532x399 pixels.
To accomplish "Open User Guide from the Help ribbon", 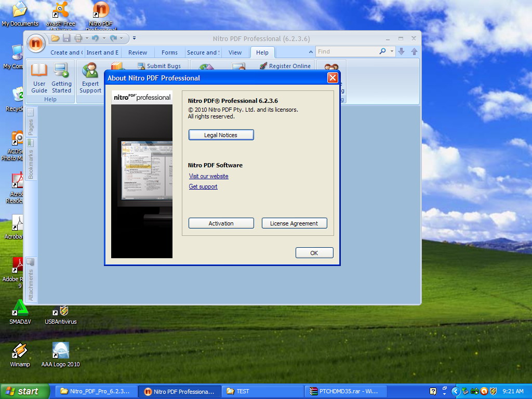I will click(x=39, y=78).
